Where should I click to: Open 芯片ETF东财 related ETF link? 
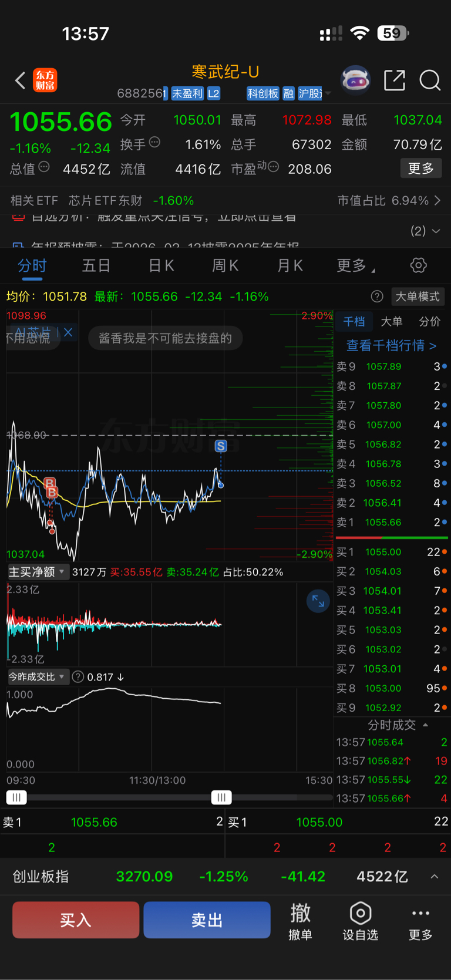tap(106, 201)
